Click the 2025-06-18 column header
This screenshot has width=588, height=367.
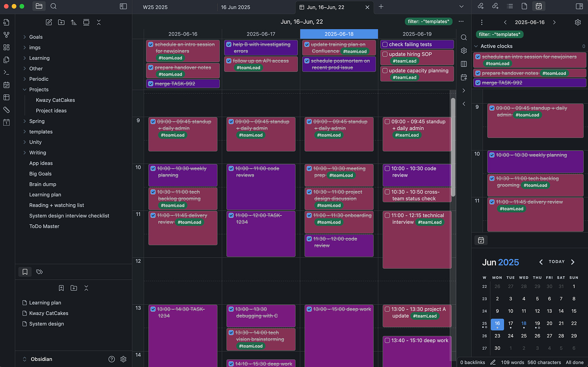pyautogui.click(x=339, y=34)
